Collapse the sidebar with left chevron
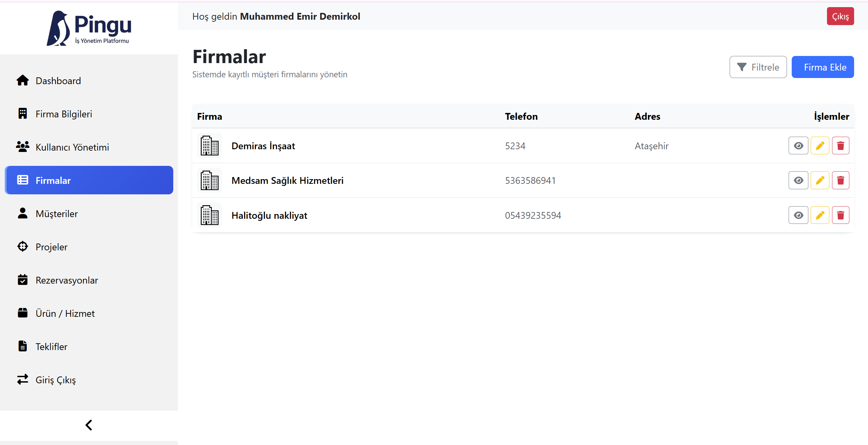 click(89, 425)
